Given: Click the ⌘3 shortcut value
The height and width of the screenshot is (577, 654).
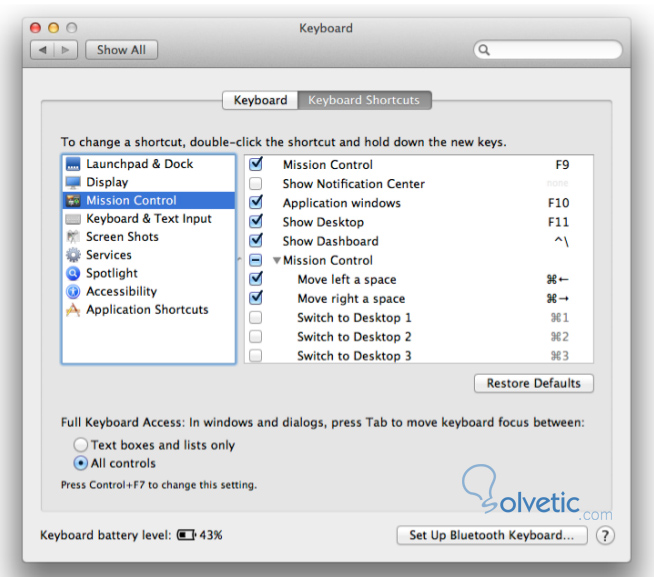Looking at the screenshot, I should tap(559, 356).
